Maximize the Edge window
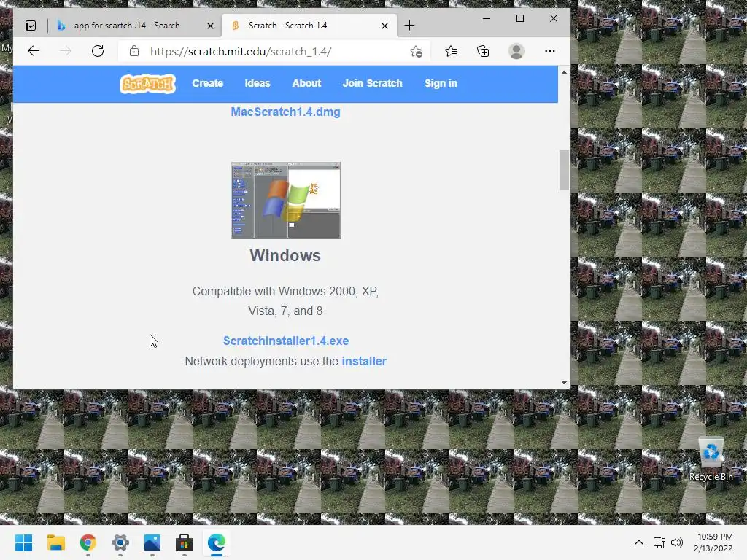747x560 pixels. (x=519, y=18)
